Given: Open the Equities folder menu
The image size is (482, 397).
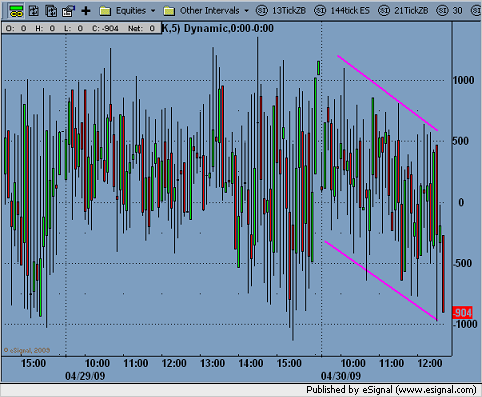Looking at the screenshot, I should coord(131,11).
